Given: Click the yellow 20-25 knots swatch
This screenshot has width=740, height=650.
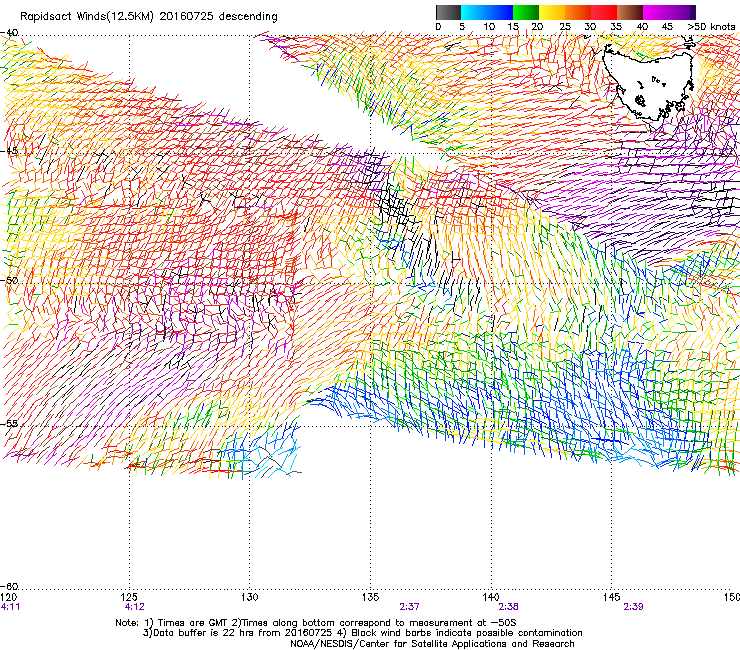Looking at the screenshot, I should [x=552, y=12].
